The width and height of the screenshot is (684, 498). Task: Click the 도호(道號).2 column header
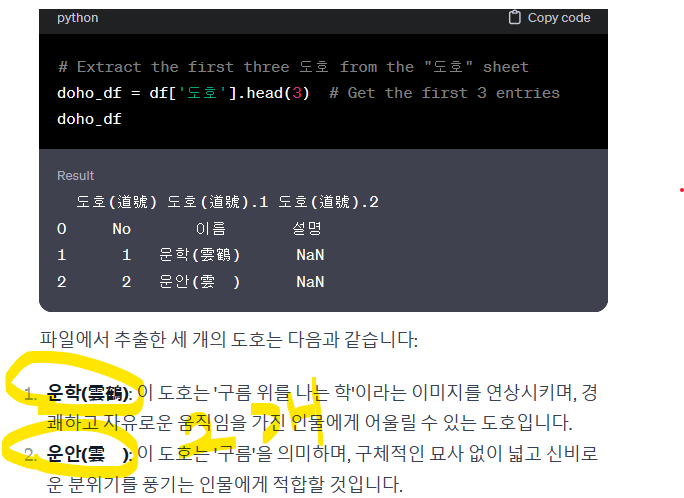point(328,202)
